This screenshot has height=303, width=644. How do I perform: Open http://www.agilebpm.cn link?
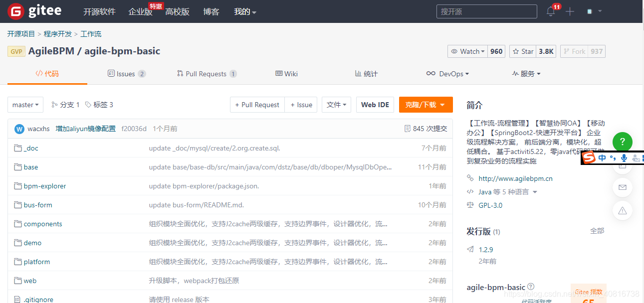click(x=515, y=178)
